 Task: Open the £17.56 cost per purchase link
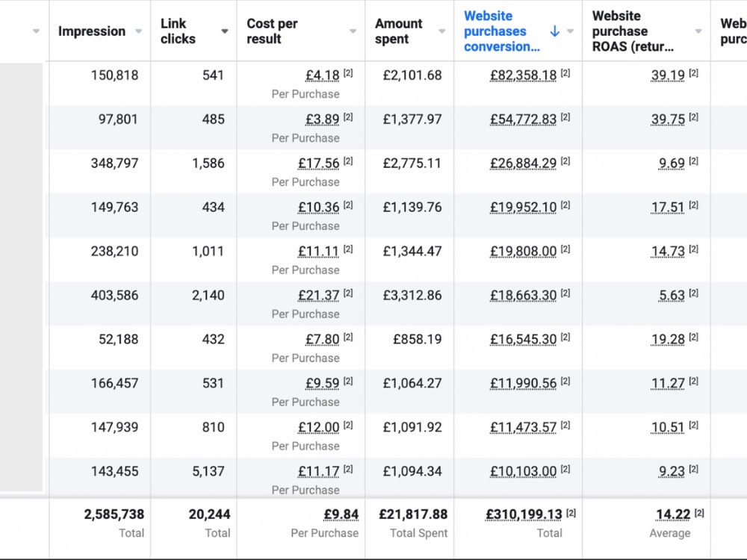click(319, 164)
